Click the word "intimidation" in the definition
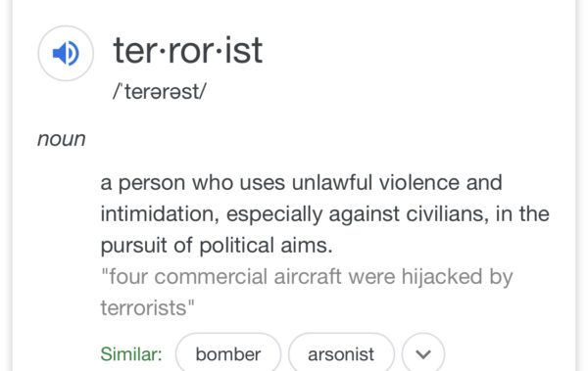 coord(160,214)
